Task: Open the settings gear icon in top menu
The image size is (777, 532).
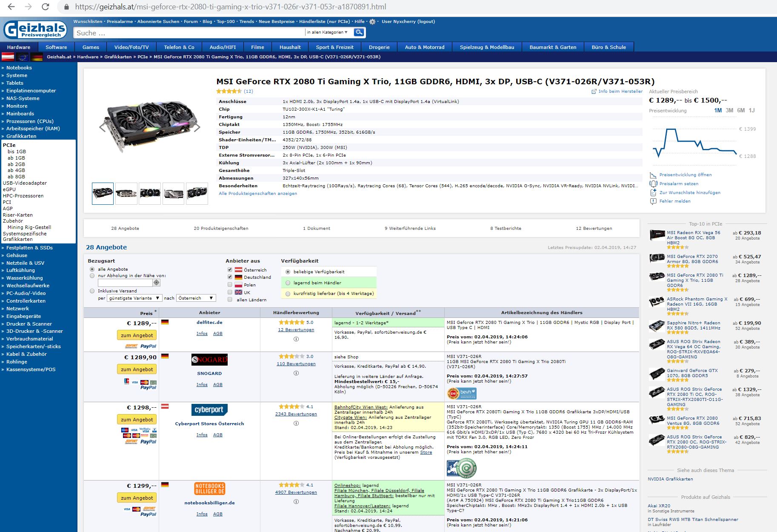Action: coord(372,22)
